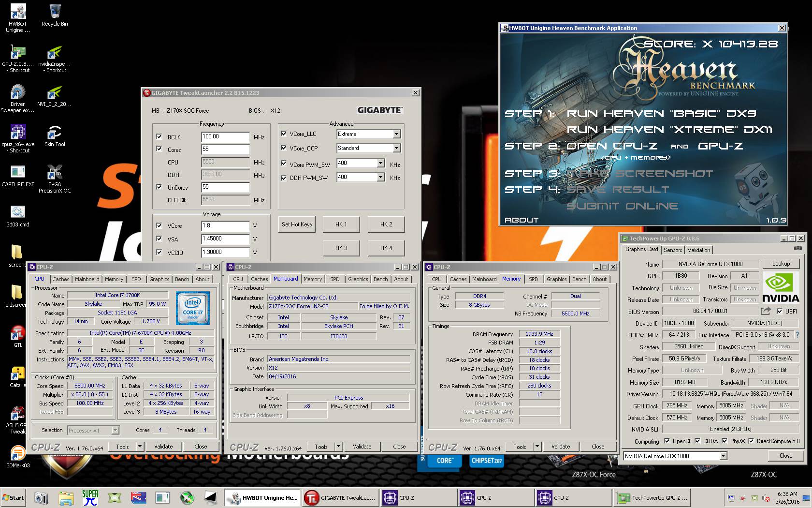The width and height of the screenshot is (812, 508).
Task: Click the Australian flag taskbar icon
Action: coord(139,497)
